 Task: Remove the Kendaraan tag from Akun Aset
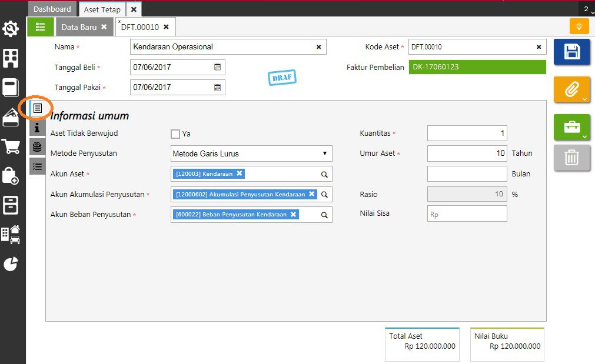pos(240,173)
